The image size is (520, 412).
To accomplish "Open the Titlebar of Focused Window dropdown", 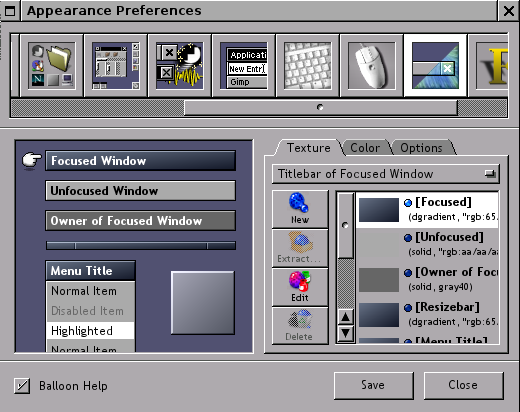I will [x=386, y=174].
